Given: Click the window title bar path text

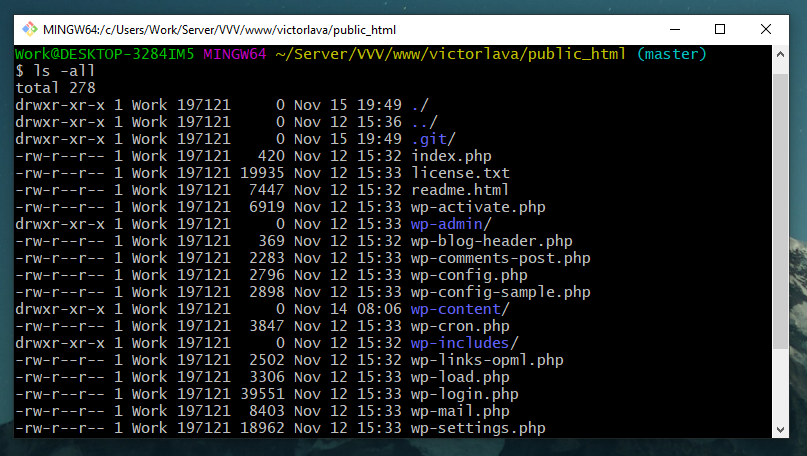Looking at the screenshot, I should coord(219,30).
